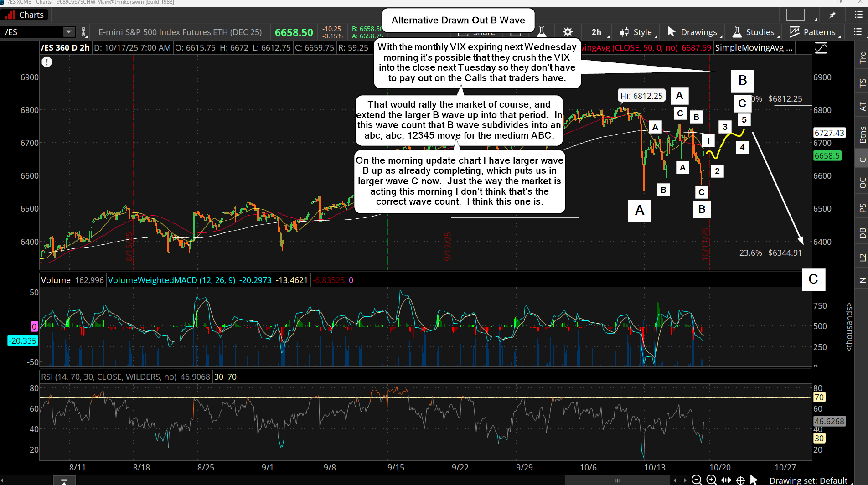This screenshot has width=868, height=485.
Task: Open the Patterns menu
Action: click(814, 32)
